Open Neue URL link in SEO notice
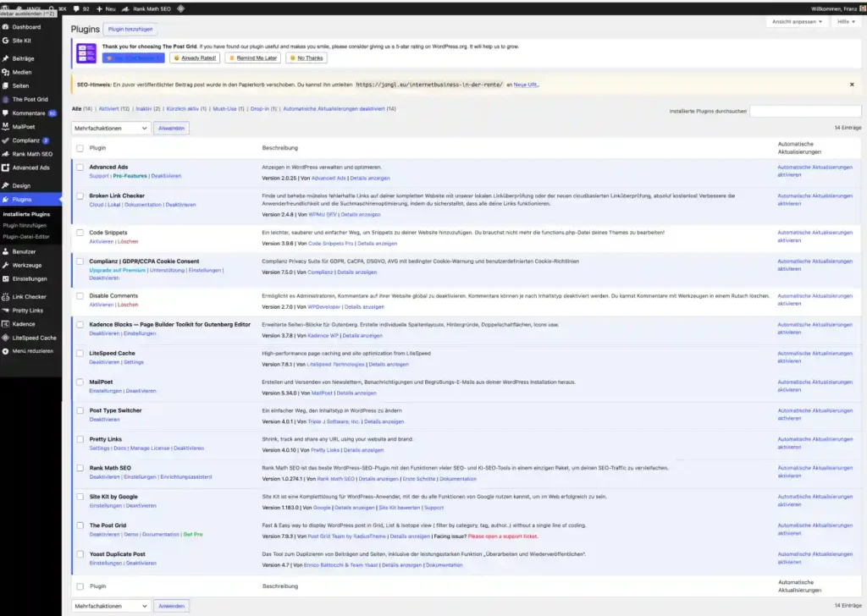Screen dimensions: 867x616 (x=525, y=85)
